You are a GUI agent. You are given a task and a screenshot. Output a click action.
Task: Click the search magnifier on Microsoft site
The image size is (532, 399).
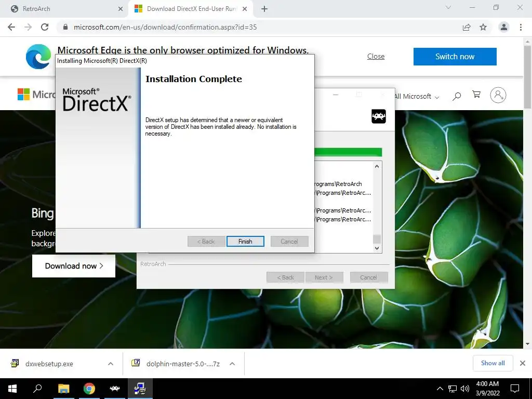point(457,96)
